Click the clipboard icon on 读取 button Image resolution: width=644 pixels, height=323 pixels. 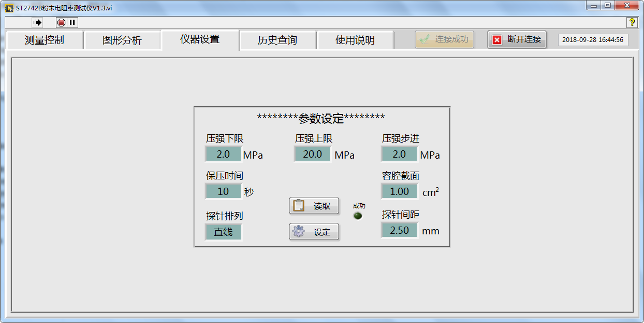tap(299, 206)
